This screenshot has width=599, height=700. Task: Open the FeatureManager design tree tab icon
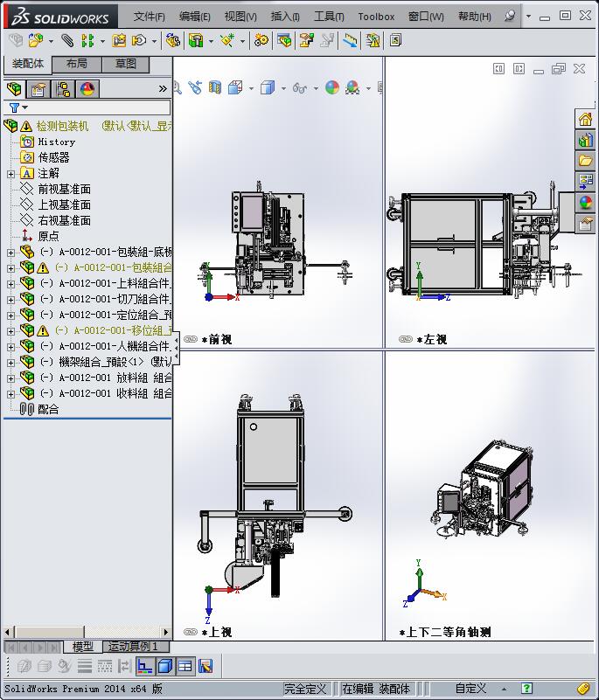pyautogui.click(x=14, y=89)
